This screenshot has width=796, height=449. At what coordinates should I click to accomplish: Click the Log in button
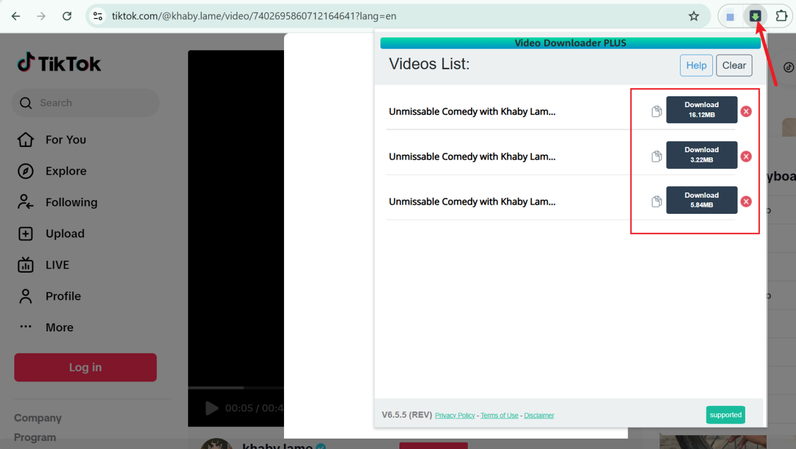tap(85, 367)
